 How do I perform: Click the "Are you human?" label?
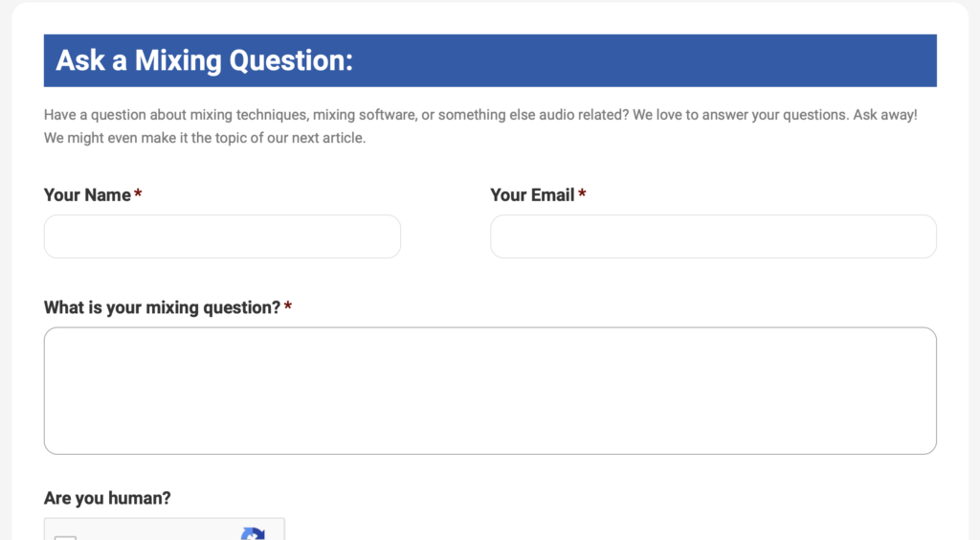pos(107,498)
